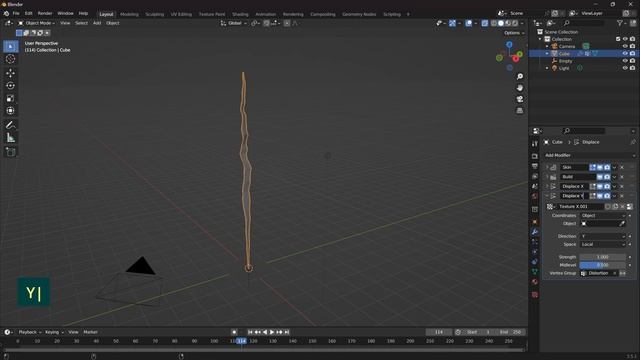Expand the Build modifier panel
This screenshot has height=360, width=640.
[547, 177]
